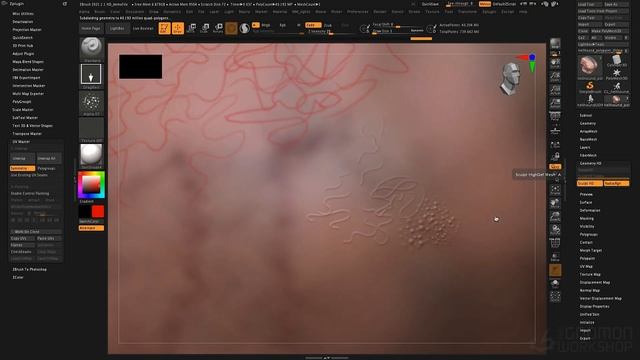Click the Gizmo 3D orange icon

(231, 28)
